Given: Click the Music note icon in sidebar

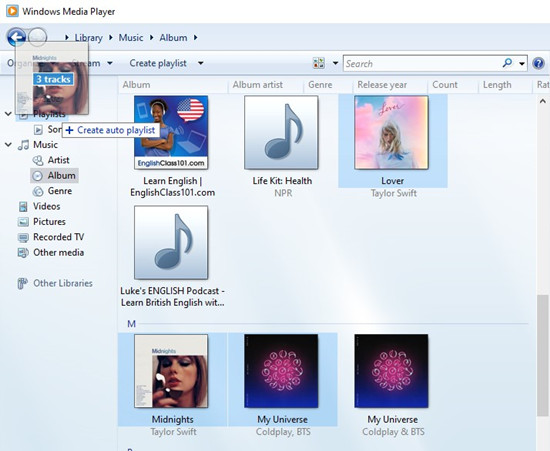Looking at the screenshot, I should click(23, 145).
